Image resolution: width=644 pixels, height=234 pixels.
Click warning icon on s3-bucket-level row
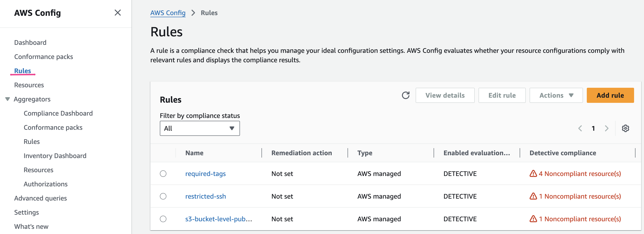533,219
